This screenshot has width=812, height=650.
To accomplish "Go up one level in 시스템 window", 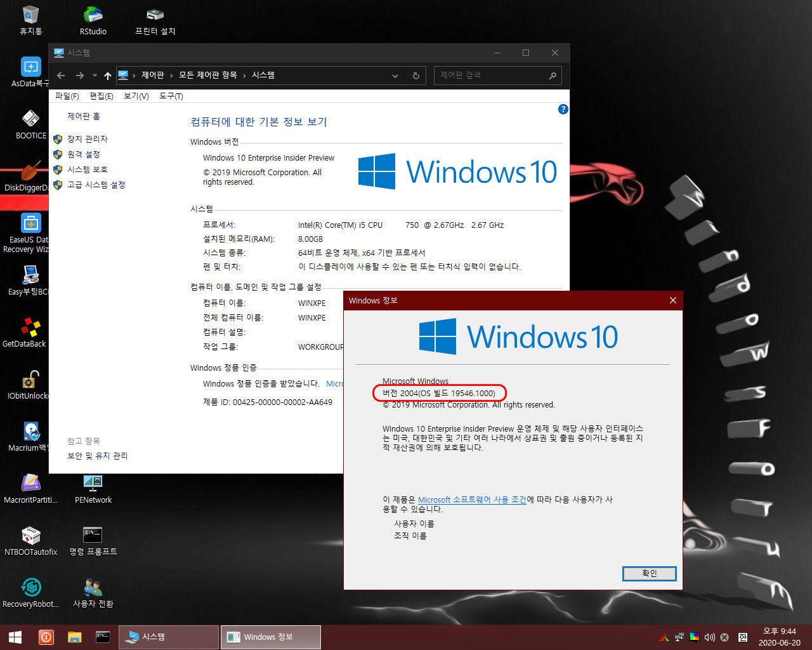I will [x=108, y=76].
